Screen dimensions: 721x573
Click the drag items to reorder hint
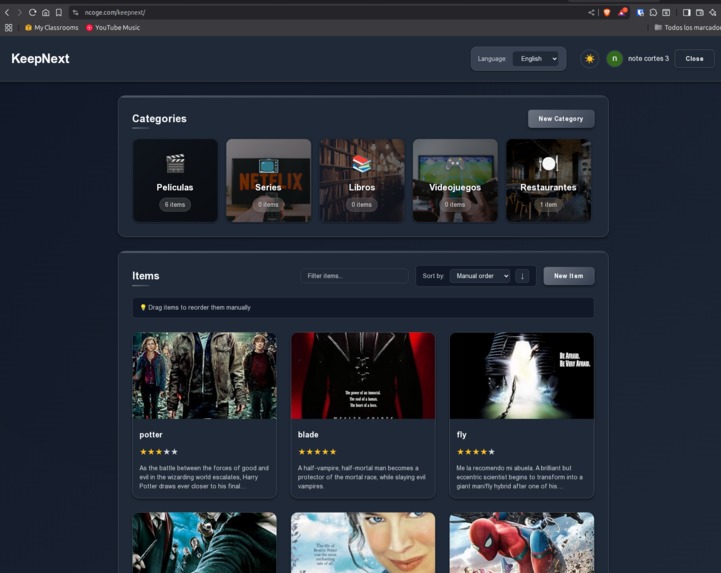click(363, 308)
